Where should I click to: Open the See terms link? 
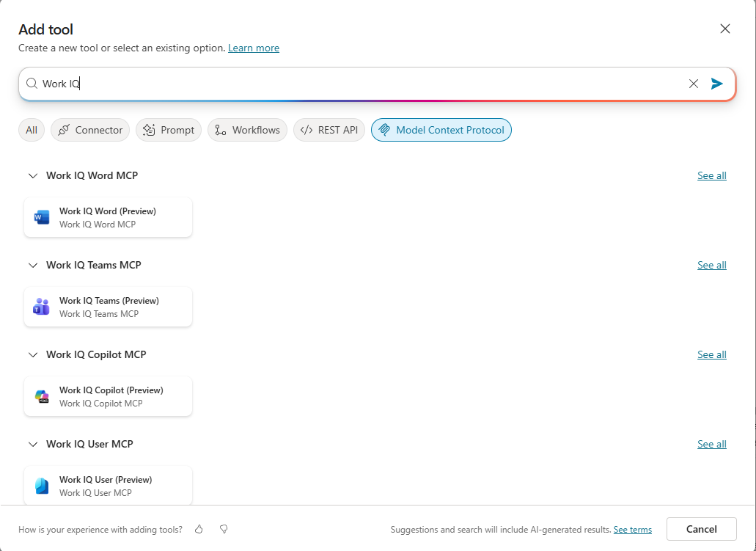[x=633, y=529]
